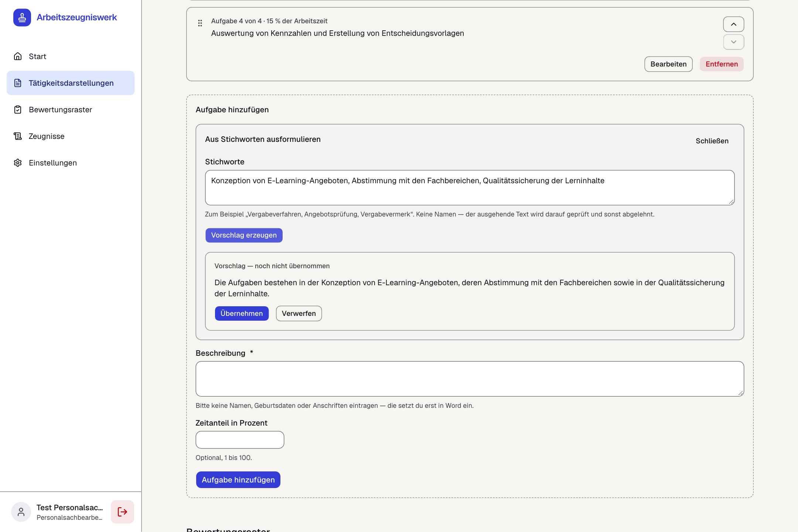
Task: Click the clipboard icon beside Bewertungsraster
Action: [18, 109]
